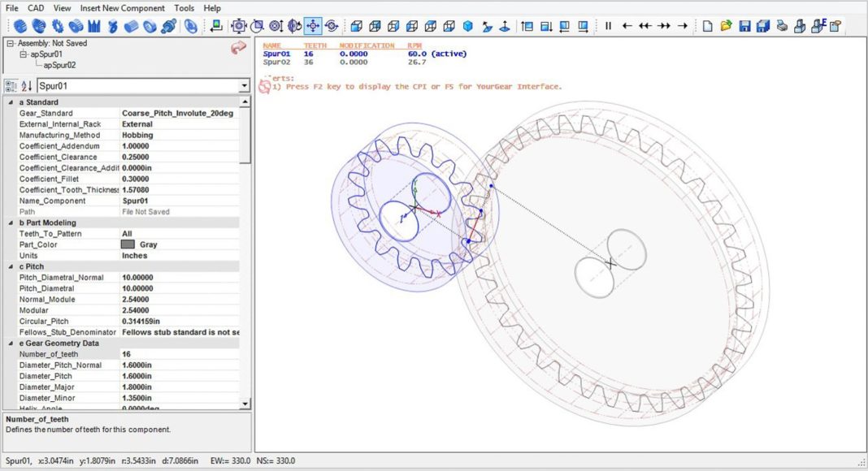This screenshot has width=868, height=471.
Task: Click the Diameter_Major value 1.8000in
Action: pyautogui.click(x=180, y=387)
